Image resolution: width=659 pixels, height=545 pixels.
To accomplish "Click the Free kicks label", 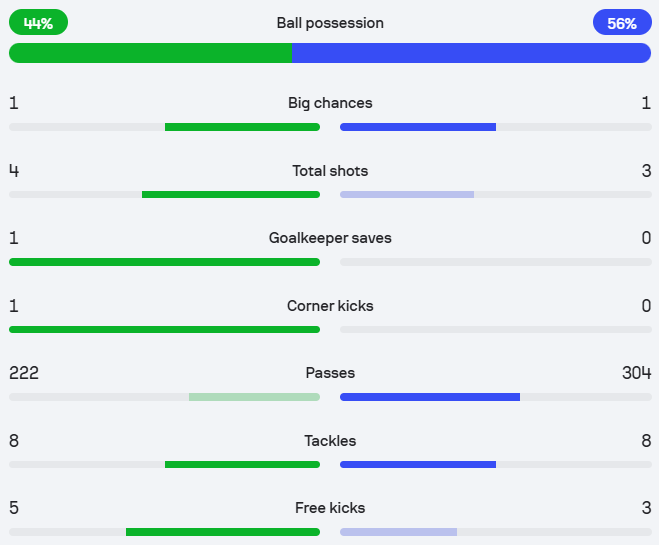I will click(x=330, y=508).
